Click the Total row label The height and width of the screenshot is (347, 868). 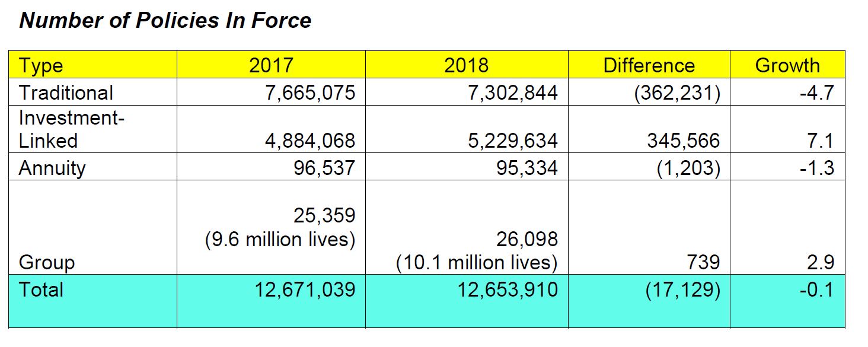tap(41, 289)
